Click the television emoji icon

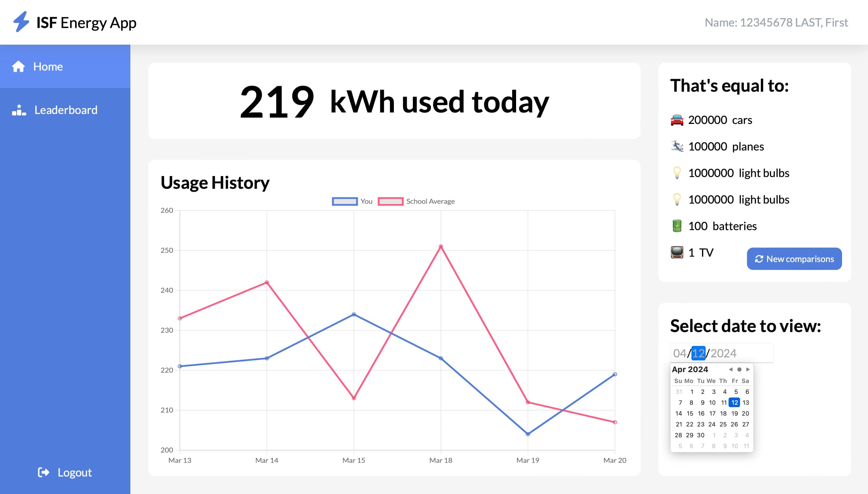tap(677, 252)
